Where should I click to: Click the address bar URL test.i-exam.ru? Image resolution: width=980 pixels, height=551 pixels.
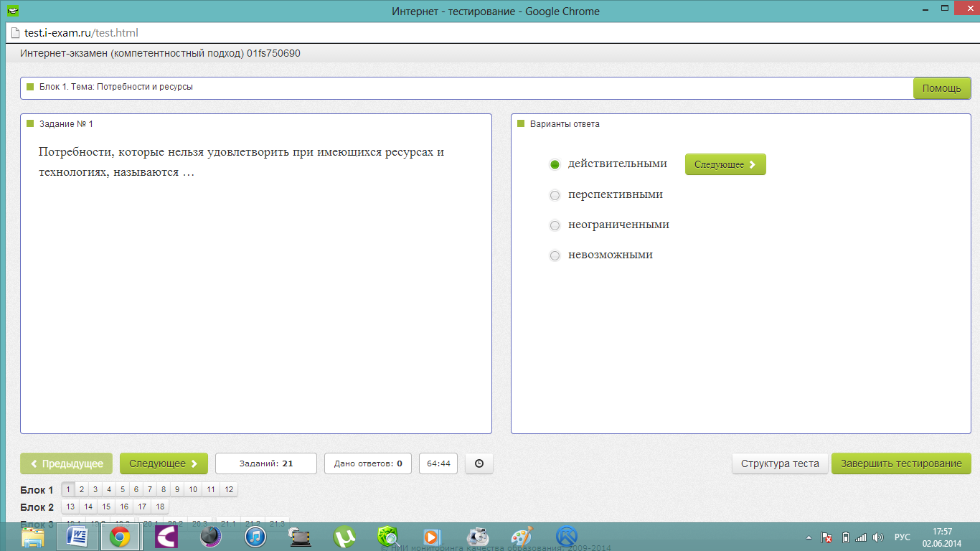pos(81,33)
